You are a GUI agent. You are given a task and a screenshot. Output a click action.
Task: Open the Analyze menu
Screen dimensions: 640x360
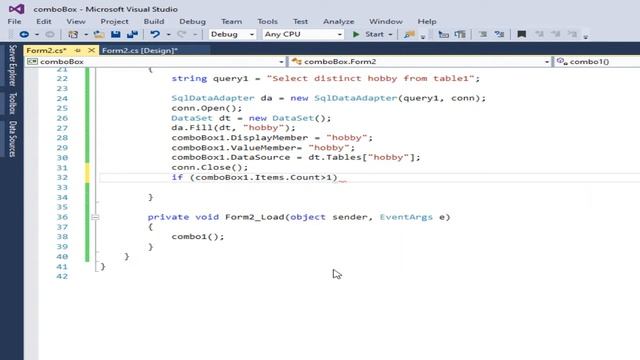click(339, 21)
